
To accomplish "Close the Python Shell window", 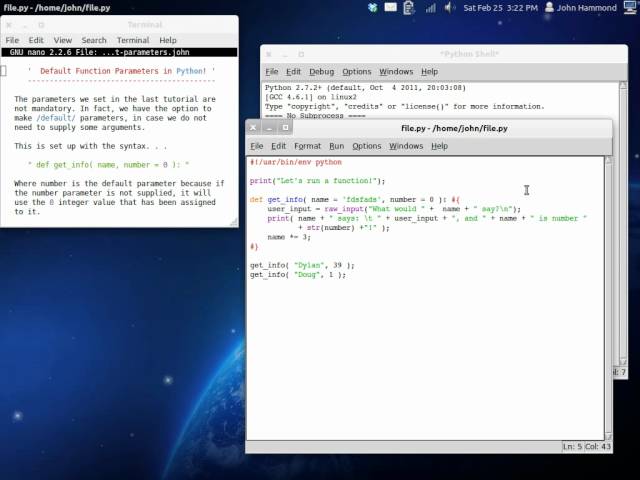I will 269,54.
